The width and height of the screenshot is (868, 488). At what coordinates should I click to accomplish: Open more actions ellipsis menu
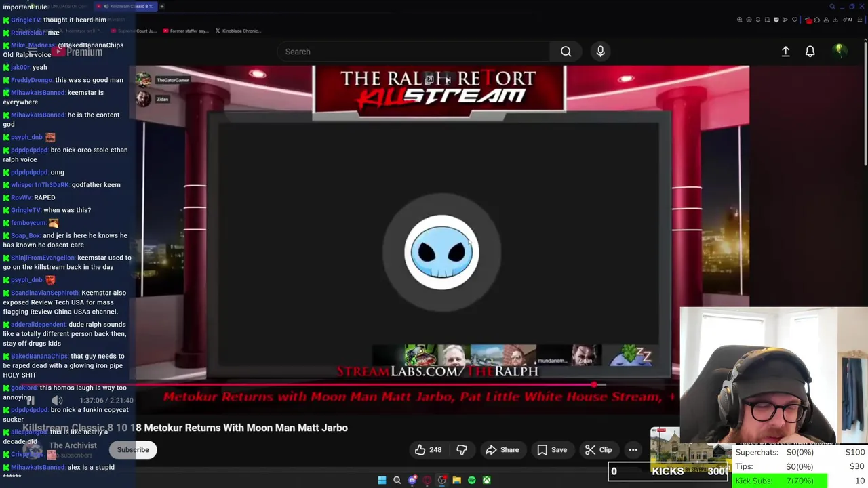(x=633, y=449)
